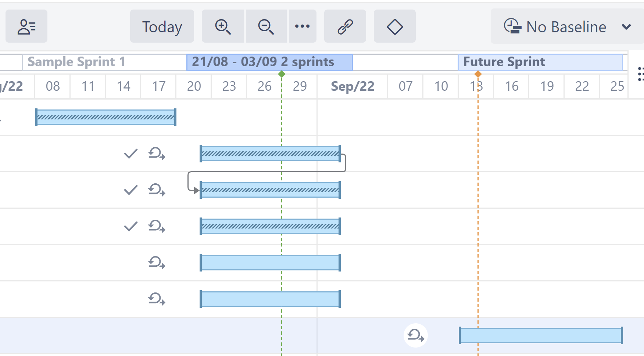Open the No Baseline dropdown
The image size is (644, 356).
[x=559, y=26]
